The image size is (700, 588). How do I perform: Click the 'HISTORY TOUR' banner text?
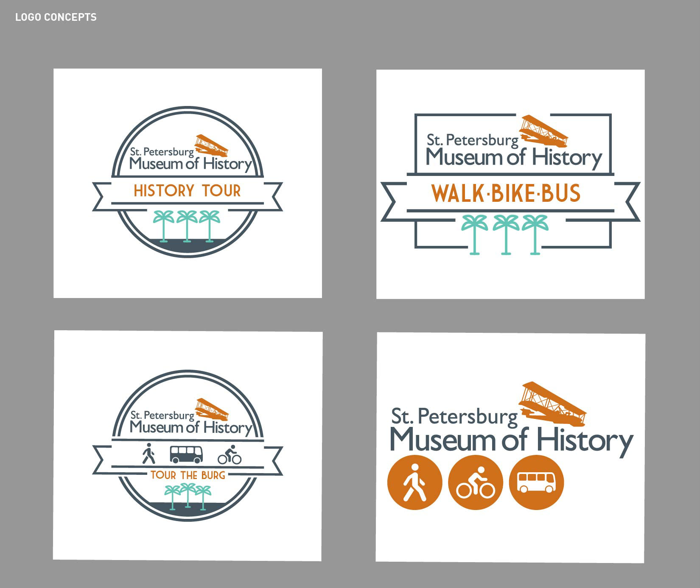pyautogui.click(x=187, y=191)
